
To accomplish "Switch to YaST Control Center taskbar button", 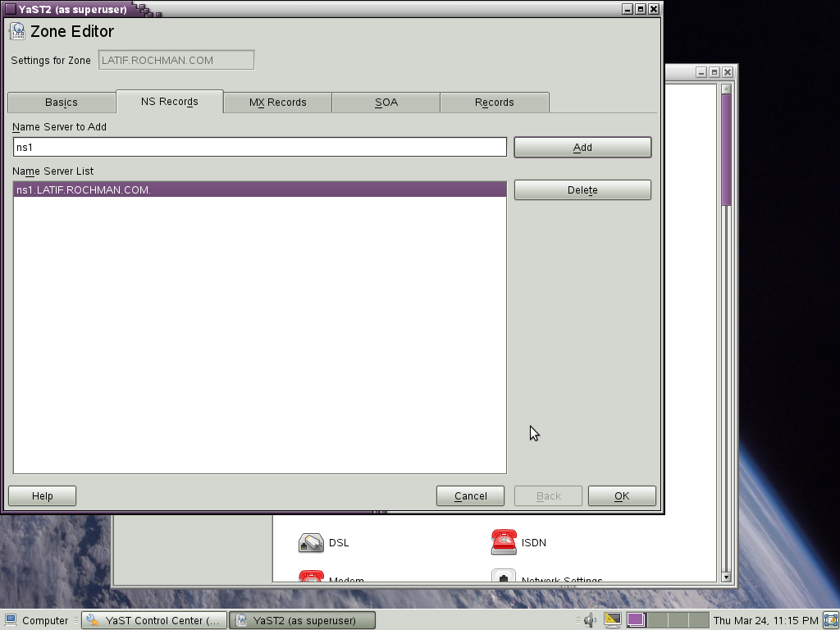I will [x=154, y=620].
